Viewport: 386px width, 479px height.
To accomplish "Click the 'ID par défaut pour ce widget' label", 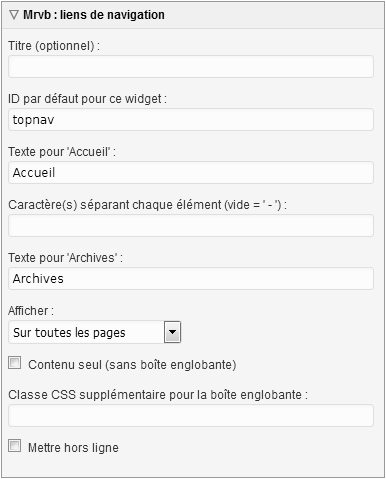I will click(x=87, y=99).
